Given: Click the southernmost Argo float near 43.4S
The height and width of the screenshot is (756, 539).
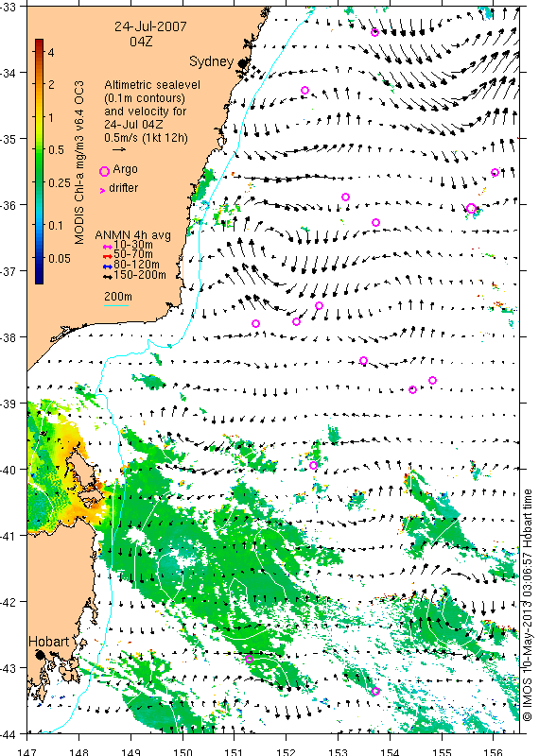Looking at the screenshot, I should (376, 691).
